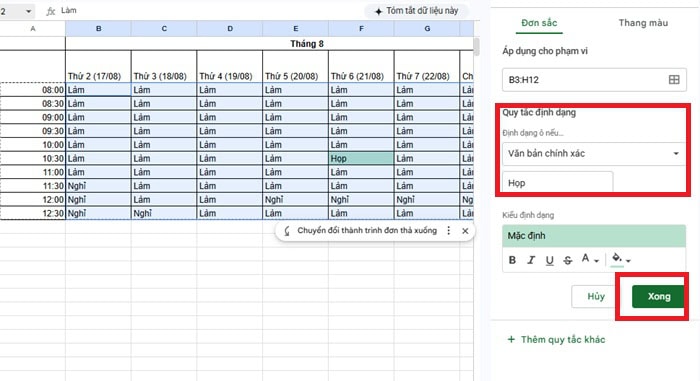Click the Thứ 2 (17/08) header cell
The width and height of the screenshot is (700, 381).
(x=98, y=66)
